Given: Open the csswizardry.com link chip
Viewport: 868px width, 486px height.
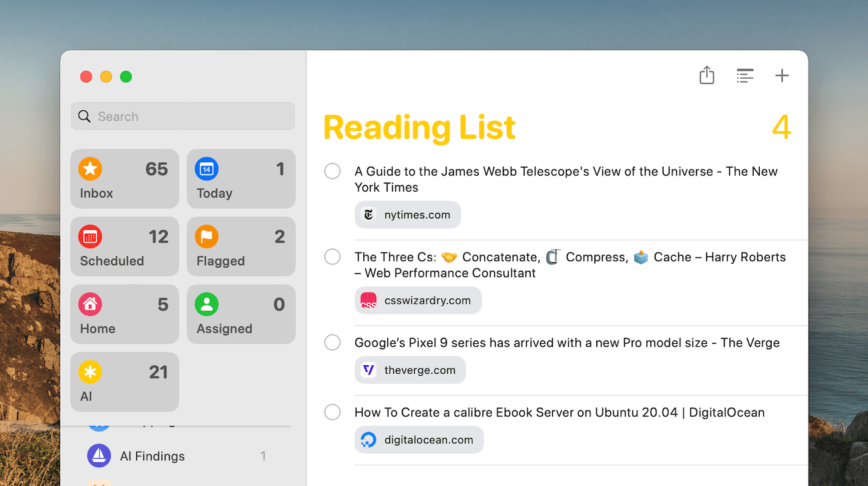Looking at the screenshot, I should (418, 300).
